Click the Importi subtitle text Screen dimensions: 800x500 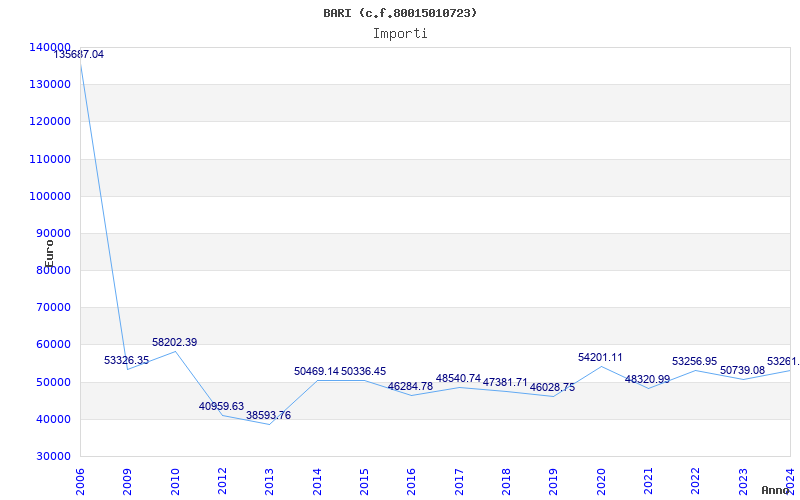click(x=400, y=33)
